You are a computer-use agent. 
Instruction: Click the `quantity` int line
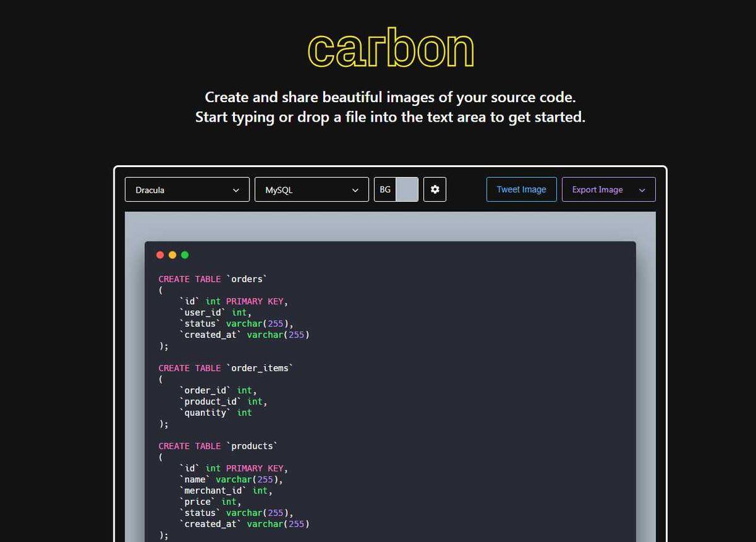tap(215, 413)
